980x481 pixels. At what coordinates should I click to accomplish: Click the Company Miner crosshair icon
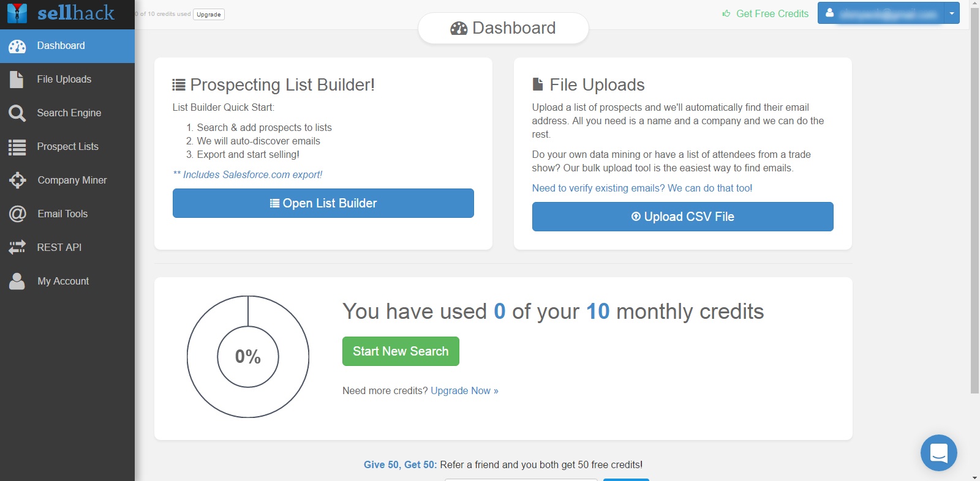click(17, 180)
